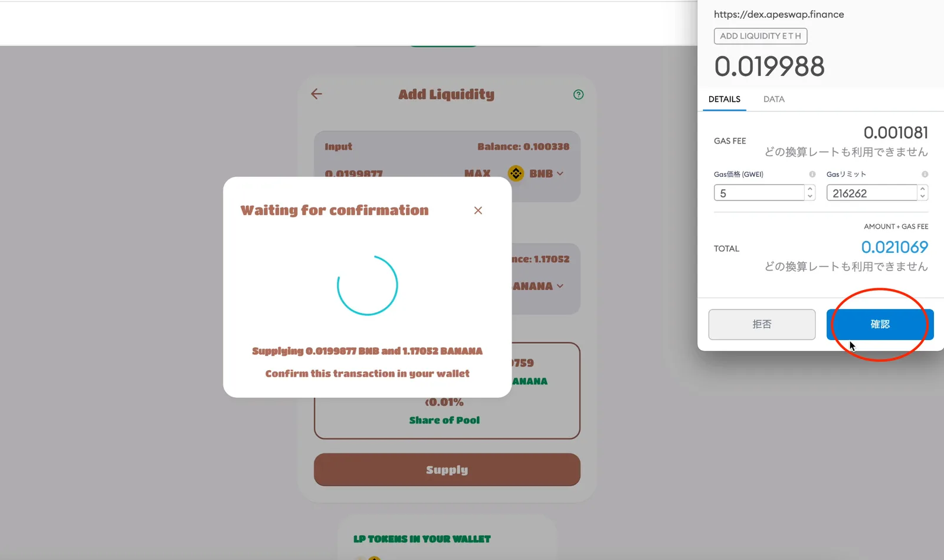
Task: Click the ADD LIQUIDITY ETH label
Action: [x=761, y=36]
